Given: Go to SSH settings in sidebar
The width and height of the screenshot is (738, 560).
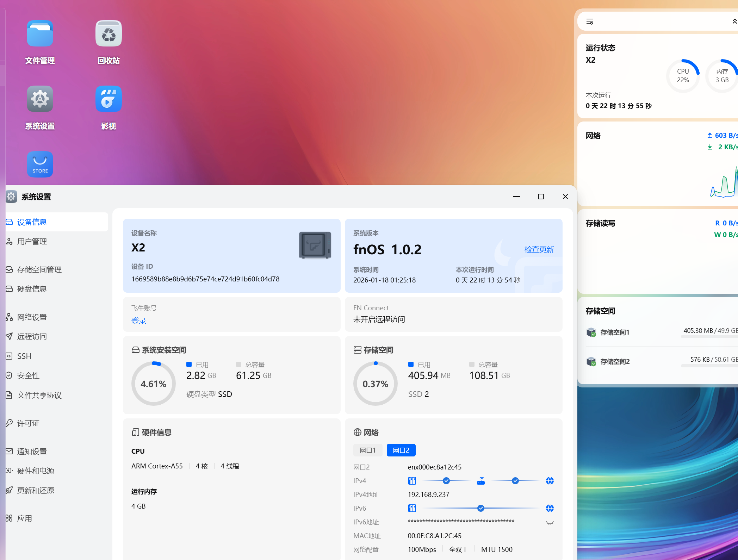Looking at the screenshot, I should pyautogui.click(x=24, y=356).
